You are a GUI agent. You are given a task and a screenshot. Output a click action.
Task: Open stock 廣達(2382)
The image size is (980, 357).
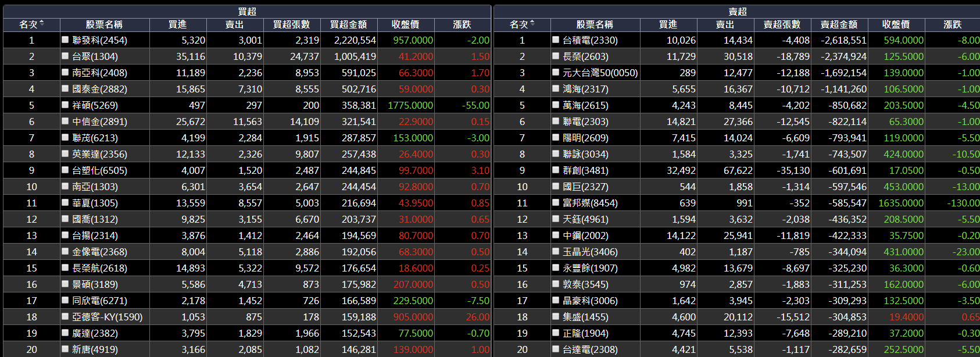pos(95,333)
